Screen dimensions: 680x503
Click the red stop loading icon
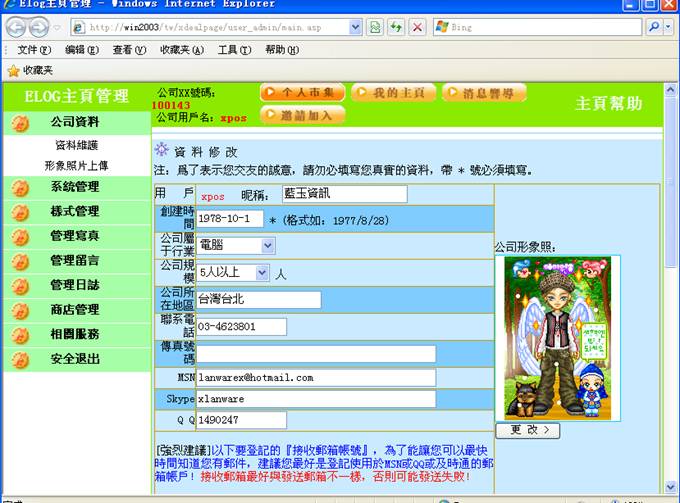tap(417, 27)
